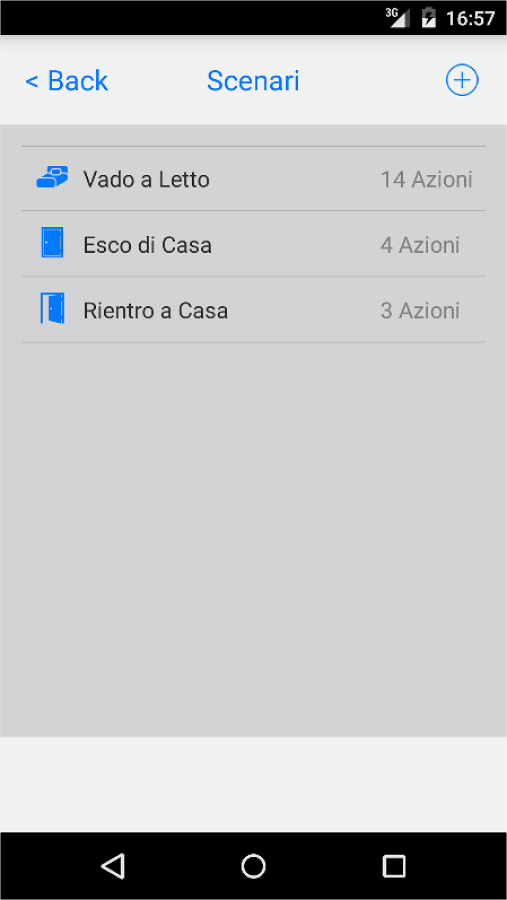Click the 14 Azioni count label
The image size is (507, 900).
click(427, 180)
